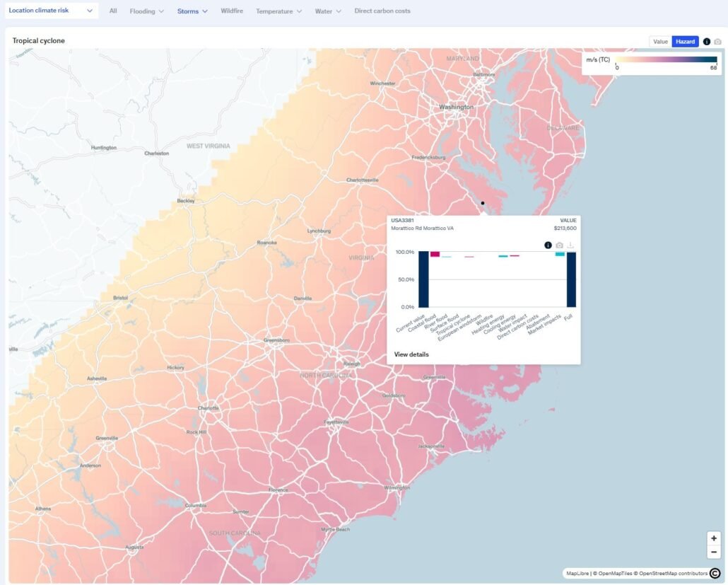
Task: Click the m/s (TC) color legend gradient
Action: coord(666,60)
